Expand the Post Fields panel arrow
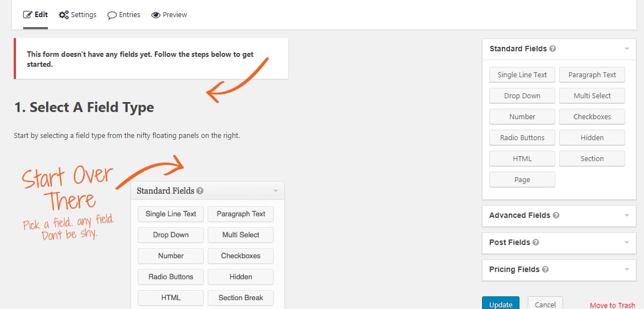 click(x=627, y=242)
